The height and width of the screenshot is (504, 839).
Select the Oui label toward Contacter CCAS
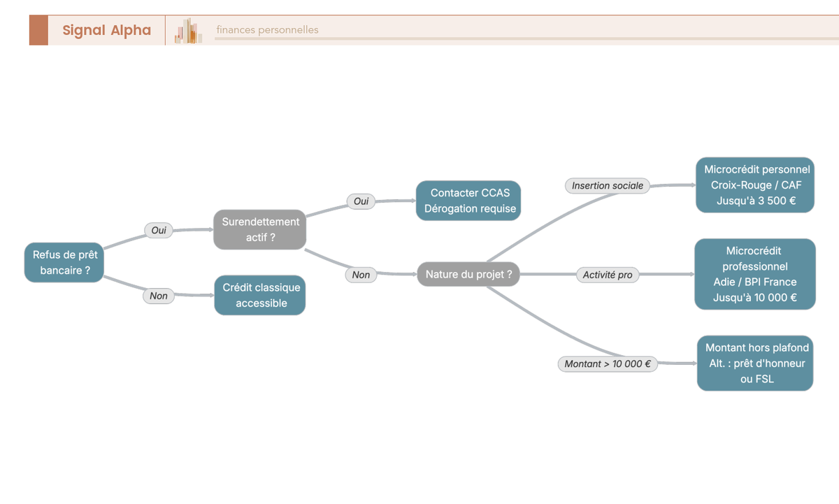[x=361, y=201]
